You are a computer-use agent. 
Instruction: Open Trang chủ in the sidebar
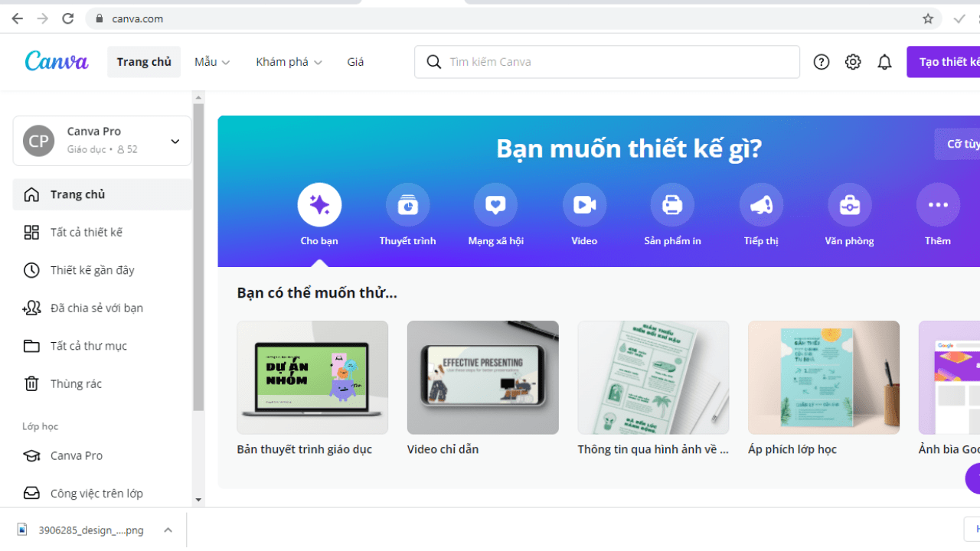tap(102, 194)
